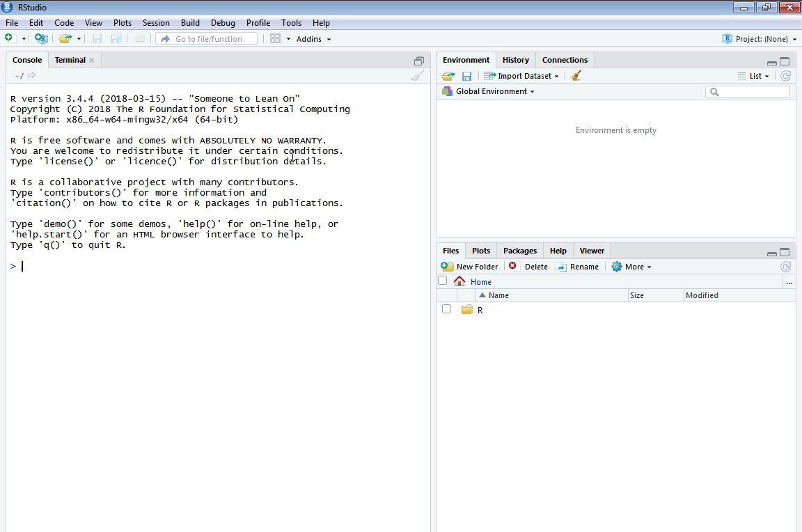Open the Session menu

[156, 22]
